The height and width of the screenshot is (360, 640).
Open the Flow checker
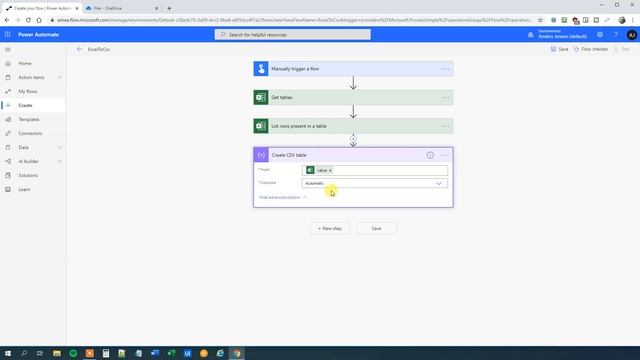[x=591, y=49]
